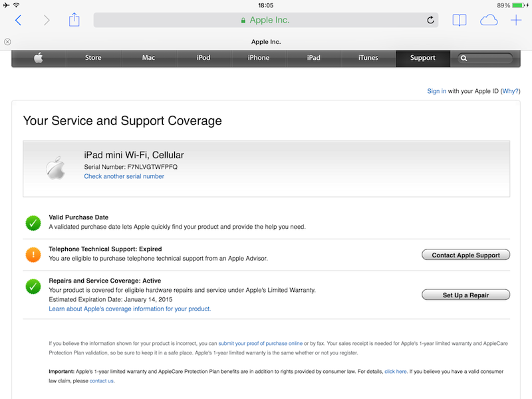Image resolution: width=532 pixels, height=399 pixels.
Task: Open the iPod menu item
Action: click(x=203, y=58)
